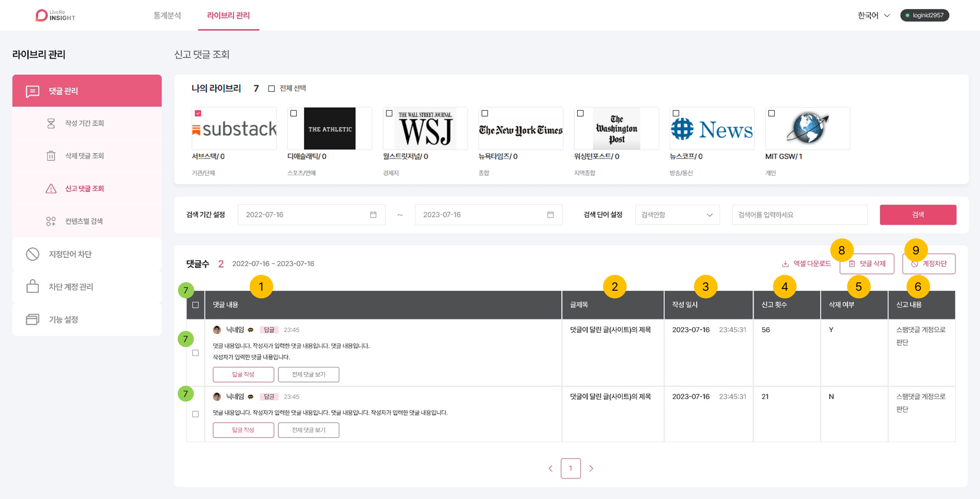Screen dimensions: 980x499
Task: Expand the 검색안함 search type dropdown
Action: pos(677,215)
